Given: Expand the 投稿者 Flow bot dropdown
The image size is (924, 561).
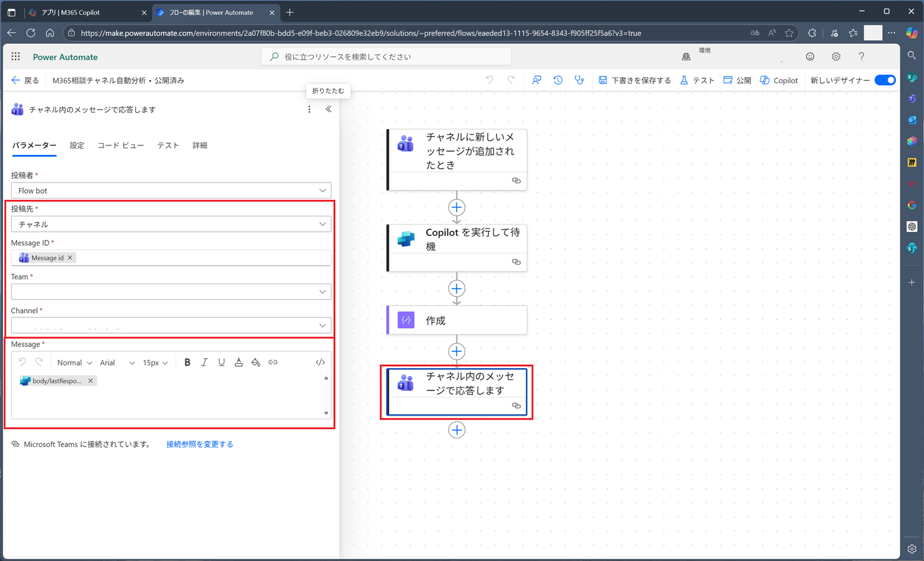Looking at the screenshot, I should pyautogui.click(x=171, y=190).
